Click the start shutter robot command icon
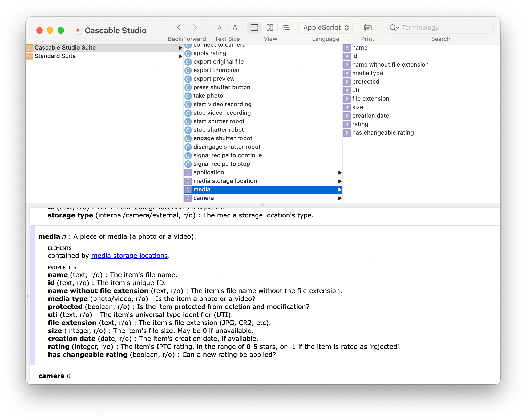Screen dimensions: 526x420 [x=188, y=122]
